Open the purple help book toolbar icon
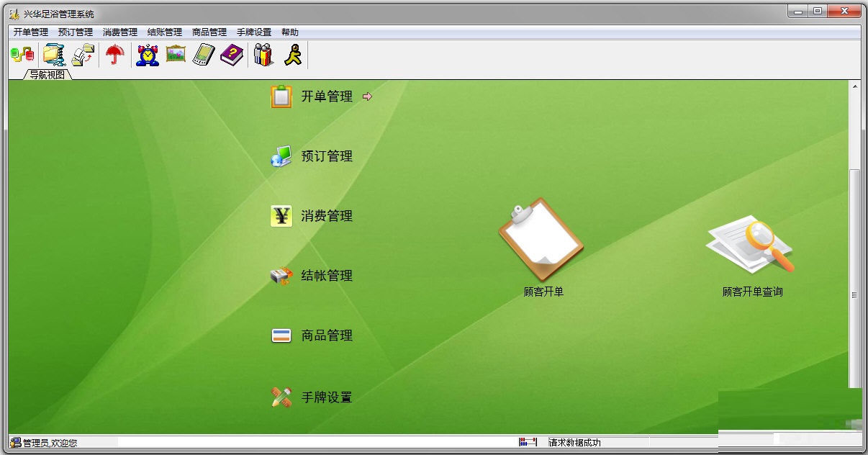 pos(231,53)
